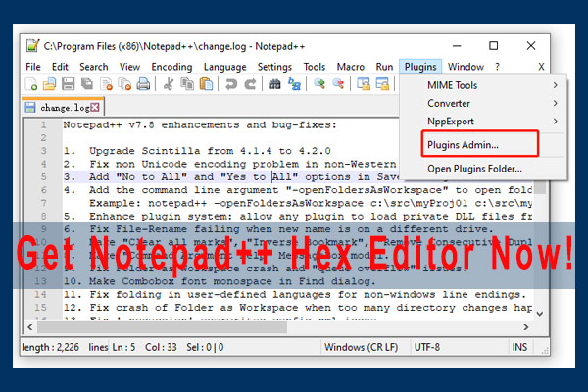Click the Cut scissors icon
Screen dimensions: 588x392
pyautogui.click(x=169, y=84)
